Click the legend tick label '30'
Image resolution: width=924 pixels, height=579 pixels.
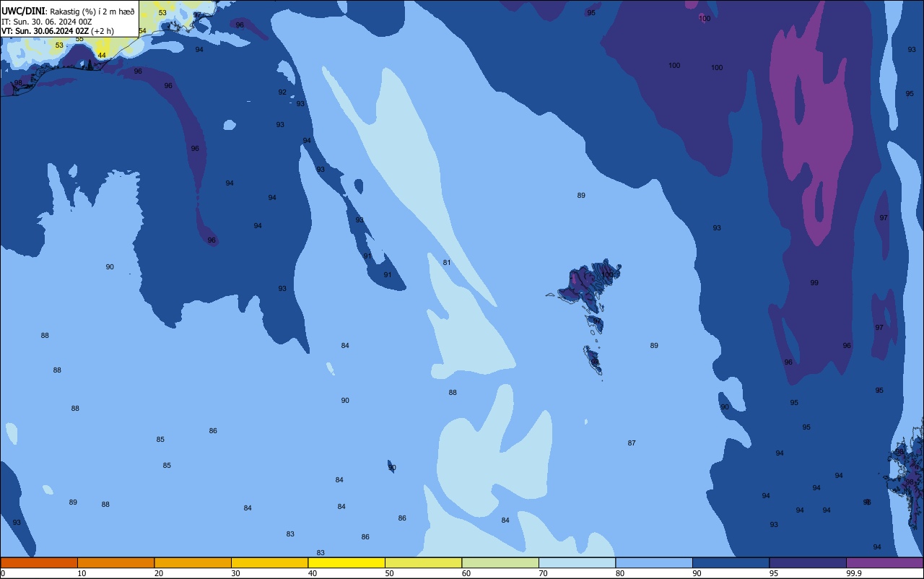(x=235, y=573)
